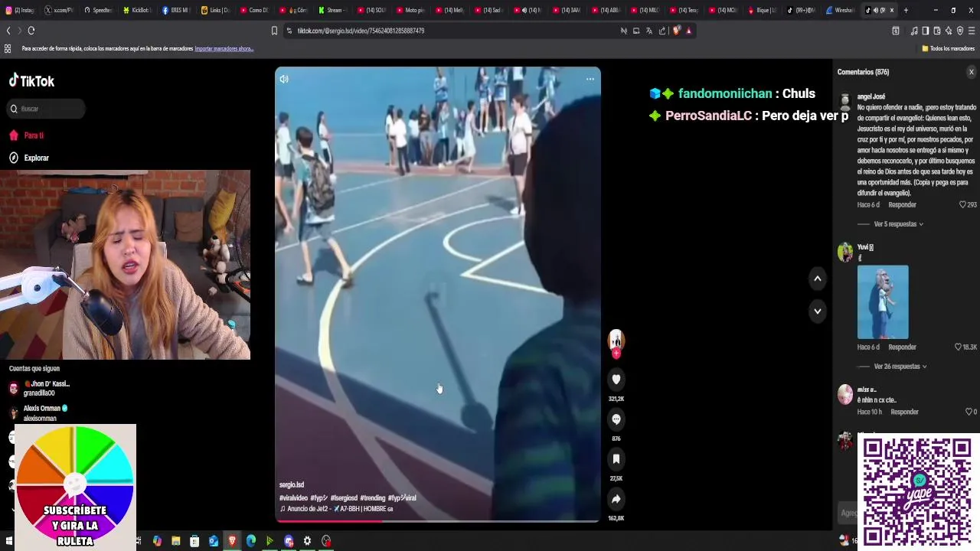Open a new browser tab with the plus button
Screen dimensions: 980x551
pos(906,10)
